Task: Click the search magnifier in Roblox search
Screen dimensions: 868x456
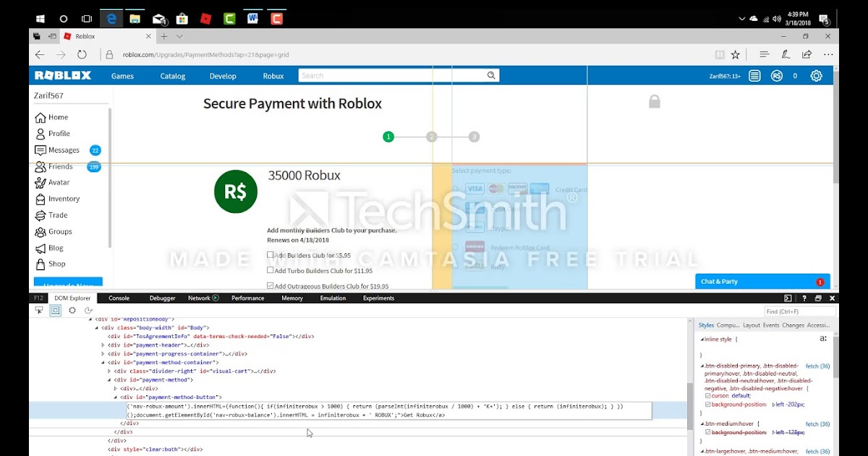Action: pos(491,75)
